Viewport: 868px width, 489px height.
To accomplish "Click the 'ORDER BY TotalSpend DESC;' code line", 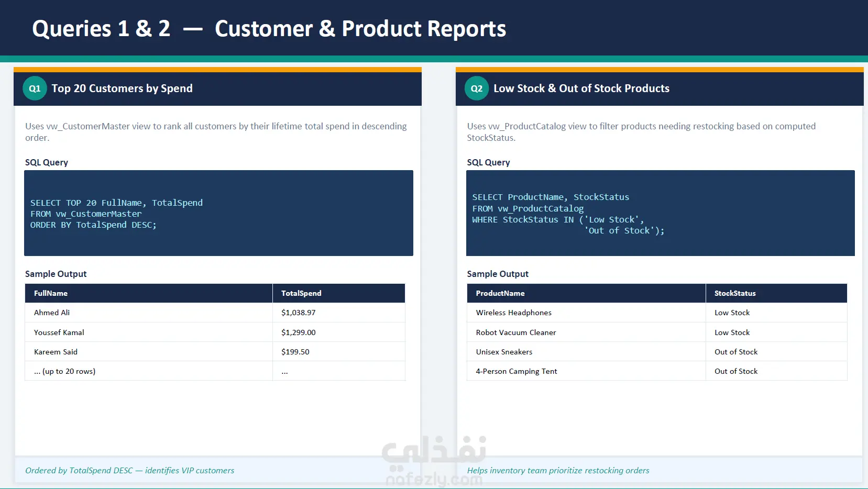I will pos(93,225).
